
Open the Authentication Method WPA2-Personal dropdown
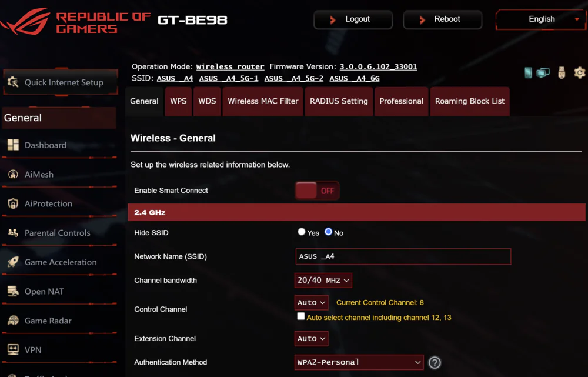coord(359,362)
